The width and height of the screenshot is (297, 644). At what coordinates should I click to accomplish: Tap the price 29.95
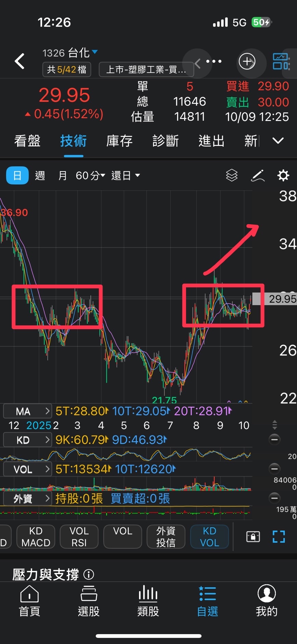64,95
